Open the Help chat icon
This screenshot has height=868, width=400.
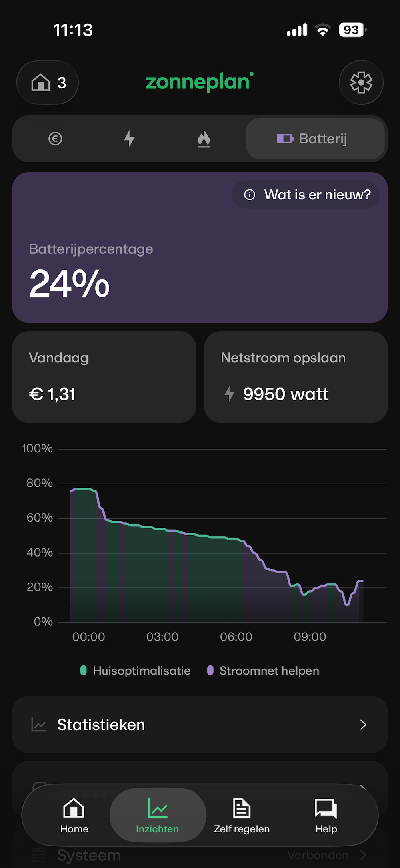pos(326,808)
